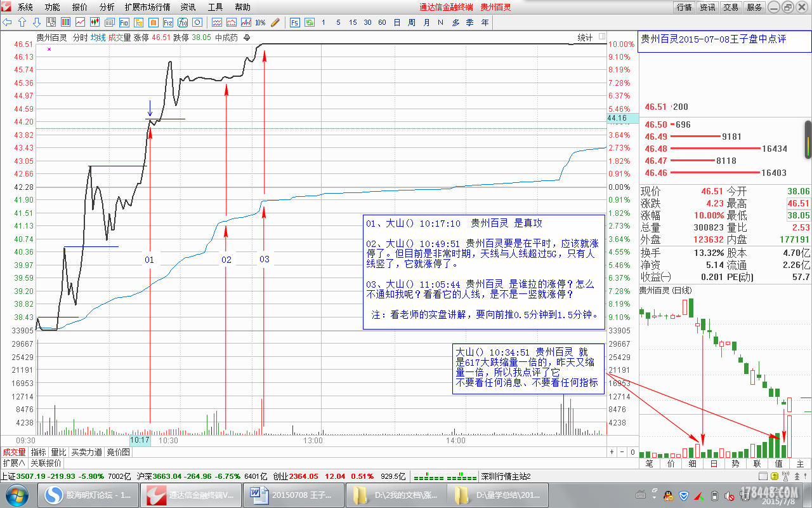812x508 pixels.
Task: Open the 工具 menu
Action: (x=215, y=7)
